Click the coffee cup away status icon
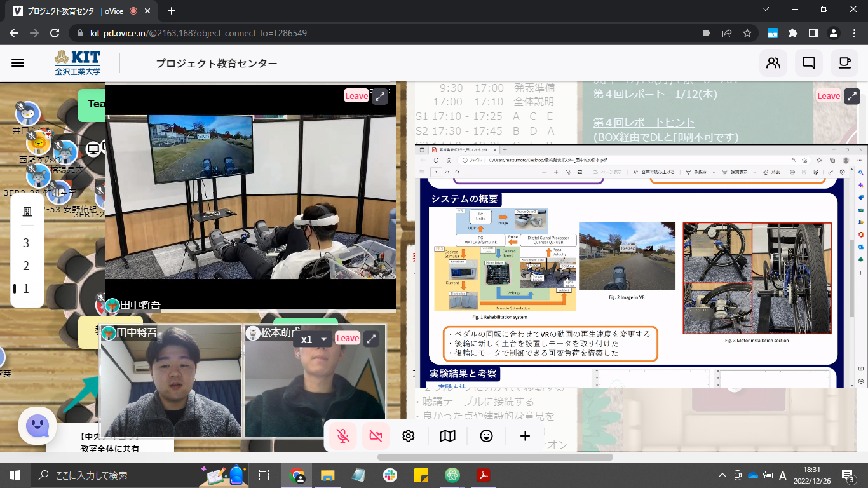The width and height of the screenshot is (868, 488). (x=844, y=63)
